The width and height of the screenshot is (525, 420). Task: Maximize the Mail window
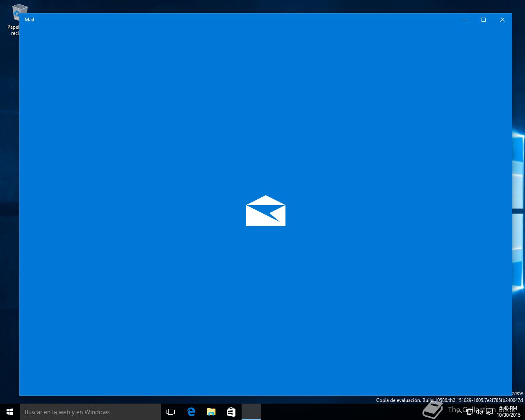coord(484,20)
